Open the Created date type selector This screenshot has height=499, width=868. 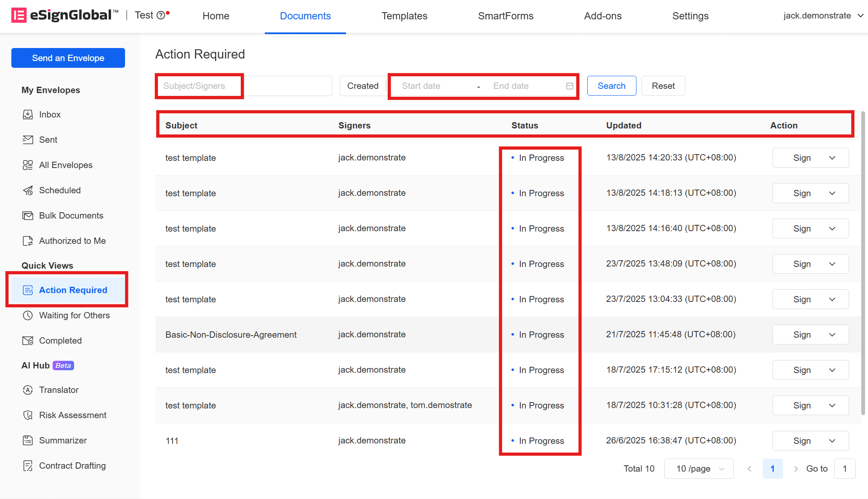point(363,86)
